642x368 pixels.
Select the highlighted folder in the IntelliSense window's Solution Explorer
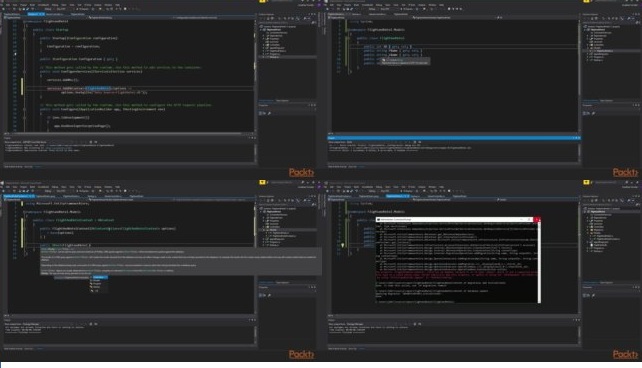coord(287,230)
